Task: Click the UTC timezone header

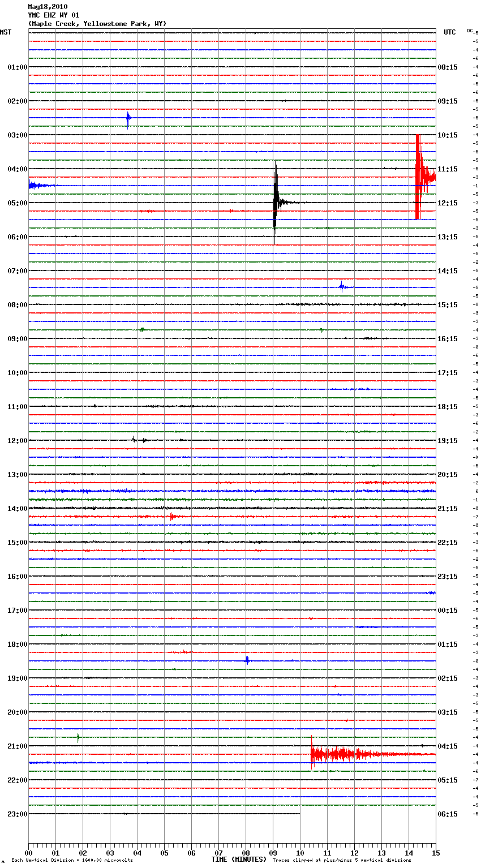Action: pos(450,32)
